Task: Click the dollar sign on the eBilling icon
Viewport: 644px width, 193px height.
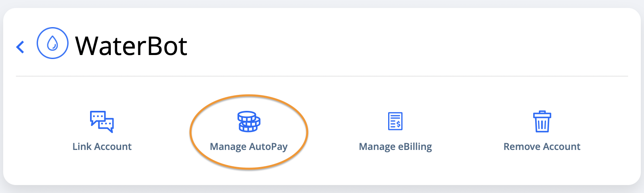Action: pos(399,124)
